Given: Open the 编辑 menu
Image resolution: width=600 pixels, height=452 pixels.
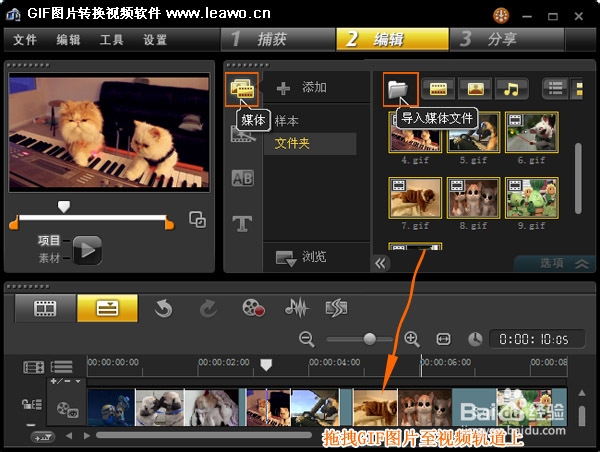Looking at the screenshot, I should point(68,39).
